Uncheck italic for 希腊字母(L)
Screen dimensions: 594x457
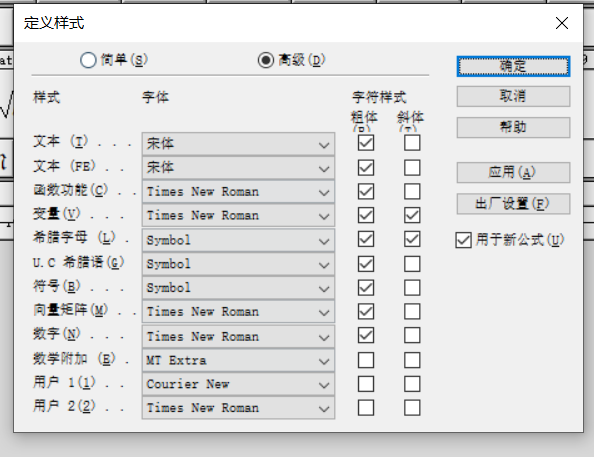(412, 239)
